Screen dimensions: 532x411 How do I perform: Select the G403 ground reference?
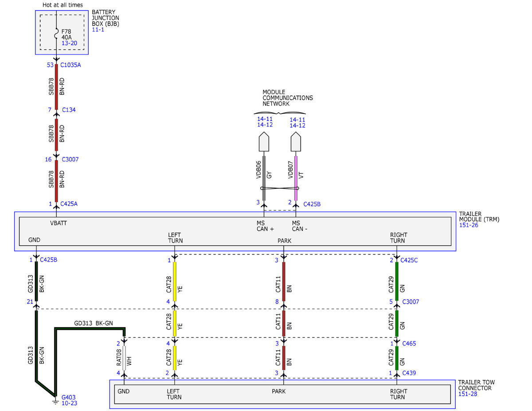click(x=68, y=397)
